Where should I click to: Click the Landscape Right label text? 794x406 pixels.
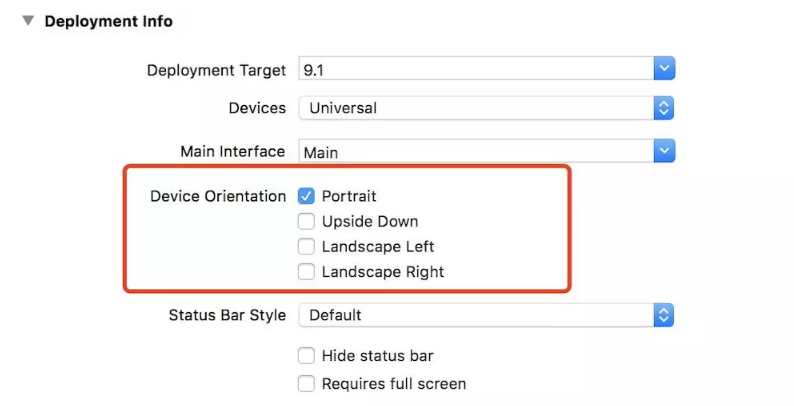coord(383,272)
